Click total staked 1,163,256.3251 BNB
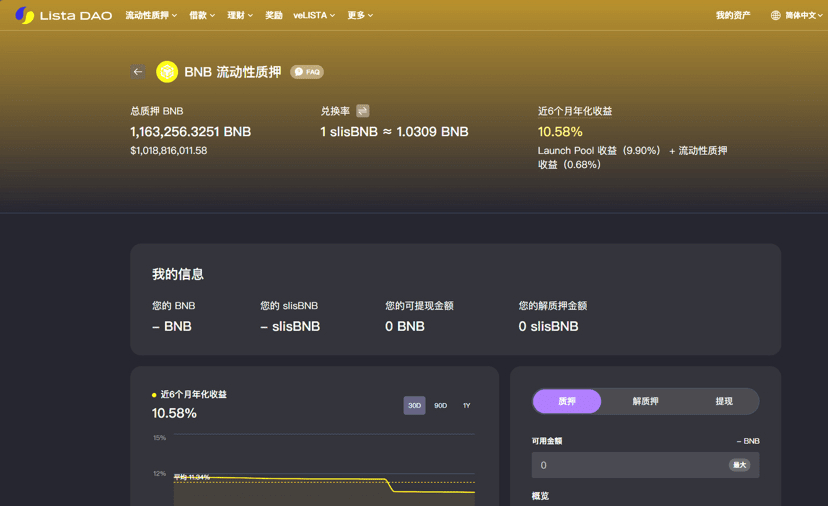The image size is (828, 506). [191, 132]
